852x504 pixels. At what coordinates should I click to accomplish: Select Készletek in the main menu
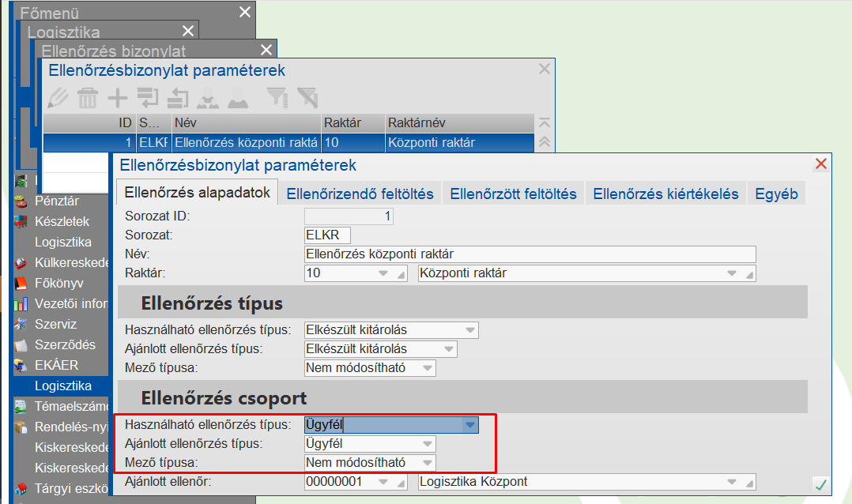(62, 221)
